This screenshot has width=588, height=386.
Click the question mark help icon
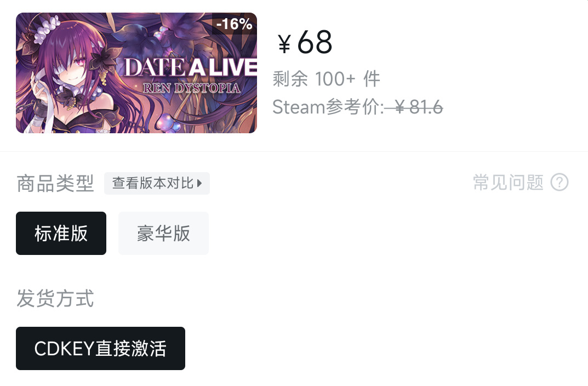point(560,183)
